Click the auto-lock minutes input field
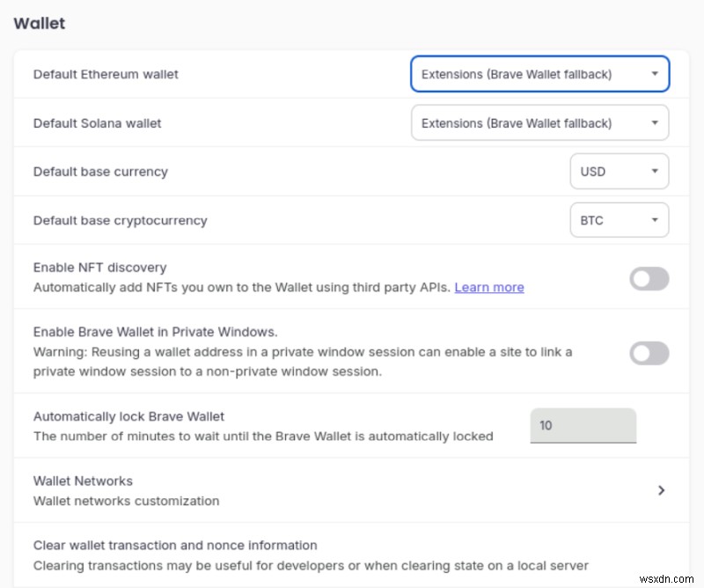The width and height of the screenshot is (704, 588). (x=583, y=425)
